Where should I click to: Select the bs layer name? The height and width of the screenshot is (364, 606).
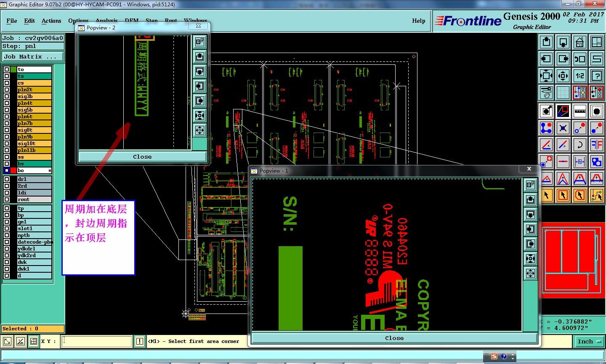(34, 164)
